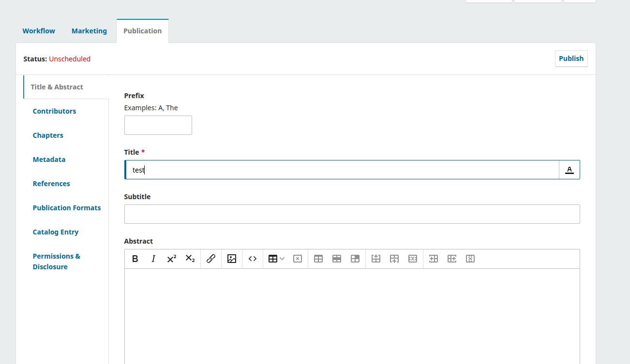630x364 pixels.
Task: Click the title text formatting button
Action: (570, 170)
